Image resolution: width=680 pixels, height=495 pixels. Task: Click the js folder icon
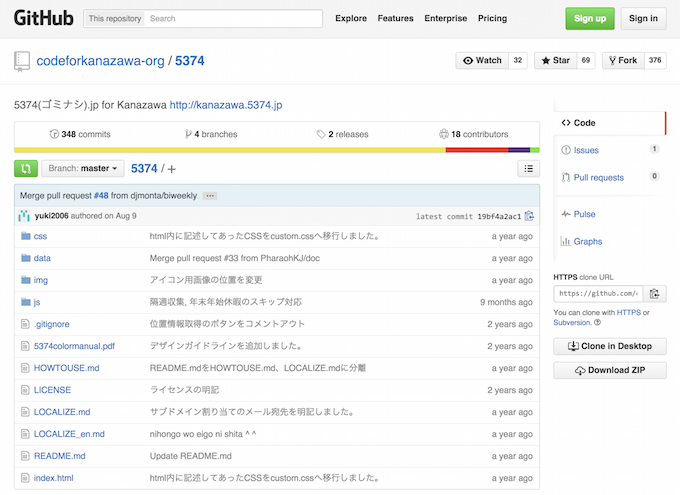click(26, 302)
